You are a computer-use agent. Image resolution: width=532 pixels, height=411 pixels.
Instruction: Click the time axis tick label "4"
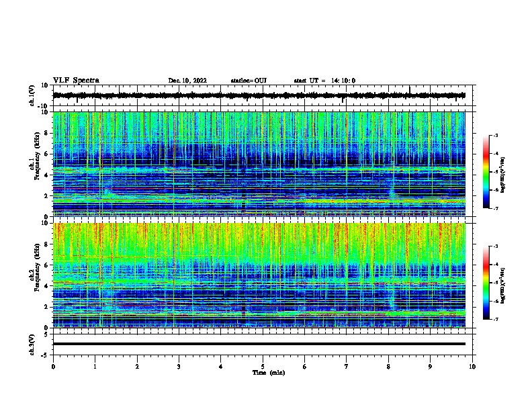221,367
